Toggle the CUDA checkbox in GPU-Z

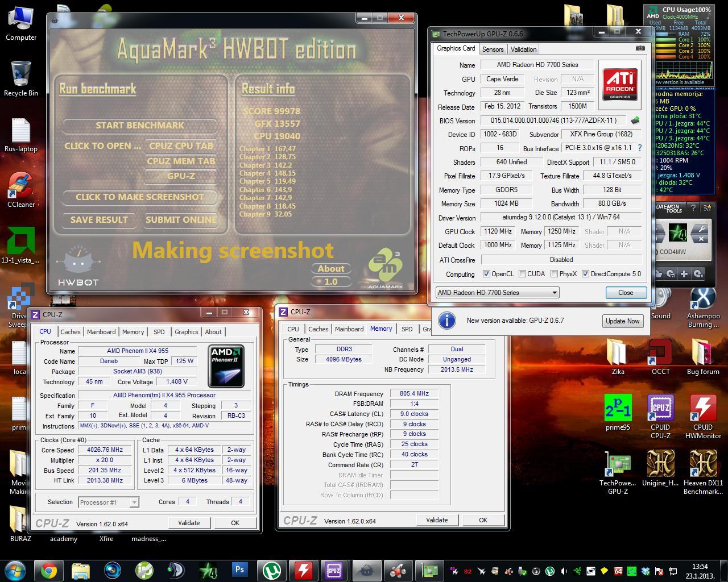coord(522,274)
